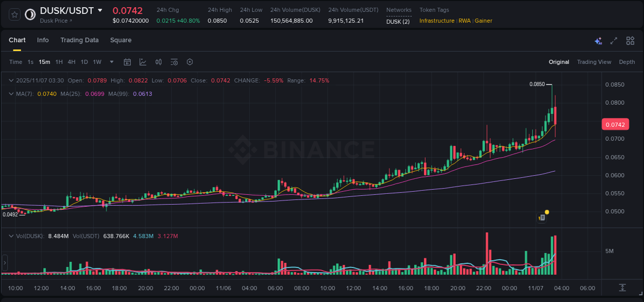644x302 pixels.
Task: Open the indicator settings list icon
Action: [x=174, y=62]
